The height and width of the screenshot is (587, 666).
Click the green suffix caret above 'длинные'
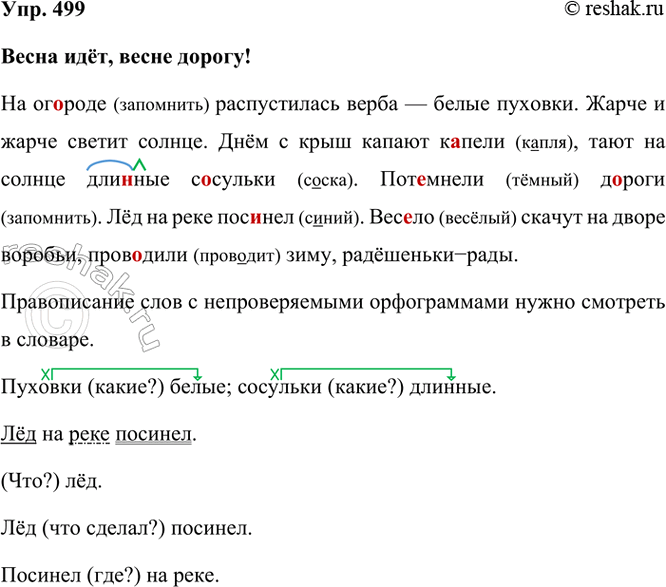point(141,165)
